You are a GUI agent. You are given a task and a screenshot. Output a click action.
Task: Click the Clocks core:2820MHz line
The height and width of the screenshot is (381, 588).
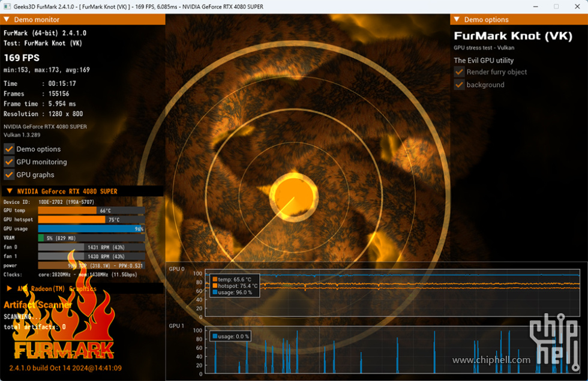click(x=70, y=275)
